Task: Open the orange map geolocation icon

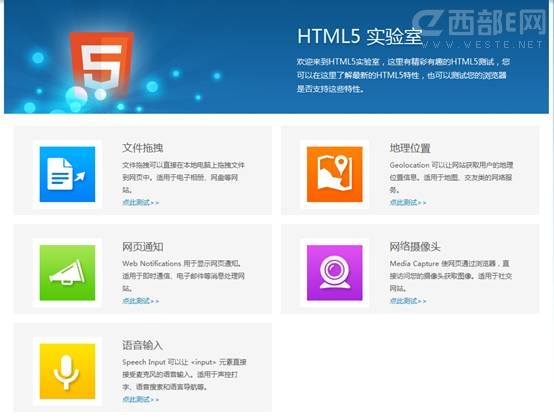Action: coord(335,174)
